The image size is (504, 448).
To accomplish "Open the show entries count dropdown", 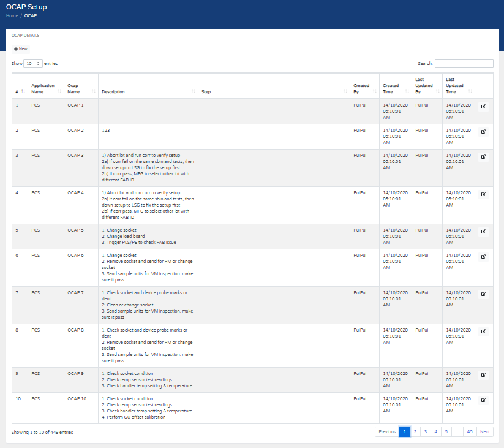I will (x=32, y=63).
